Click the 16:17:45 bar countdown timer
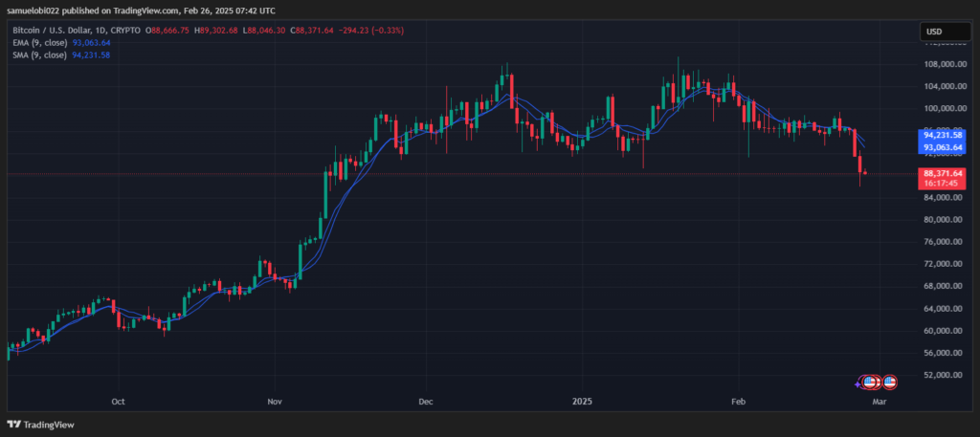980x437 pixels. click(x=942, y=184)
